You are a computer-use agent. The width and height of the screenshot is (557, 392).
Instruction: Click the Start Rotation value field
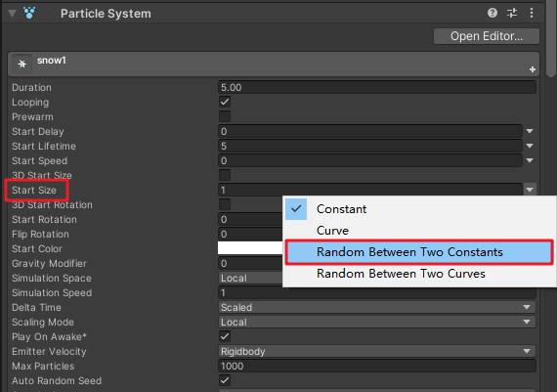pos(250,219)
